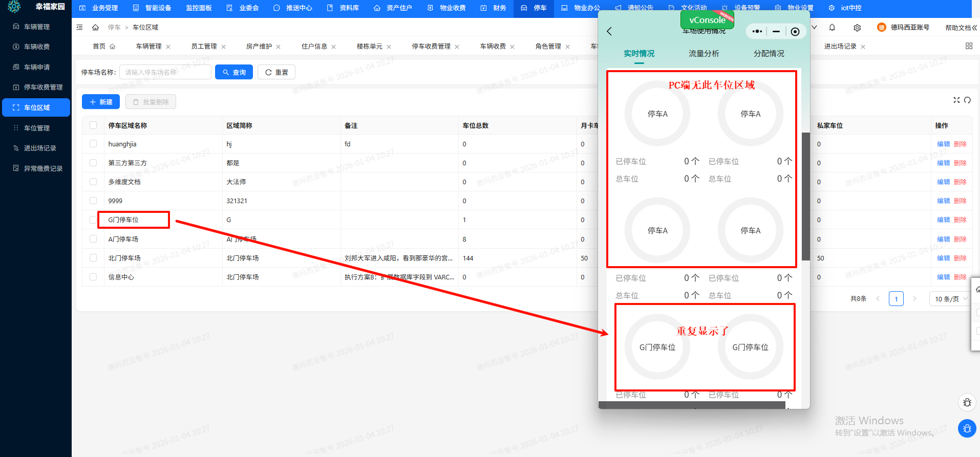This screenshot has width=980, height=457.
Task: Click the home icon in the breadcrumb
Action: coord(95,28)
